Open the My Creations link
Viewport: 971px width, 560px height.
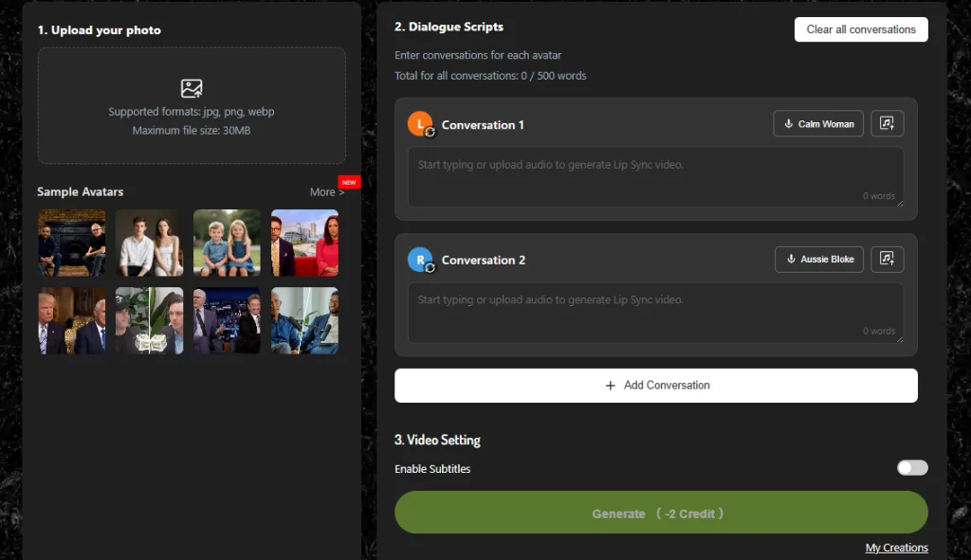pos(896,548)
